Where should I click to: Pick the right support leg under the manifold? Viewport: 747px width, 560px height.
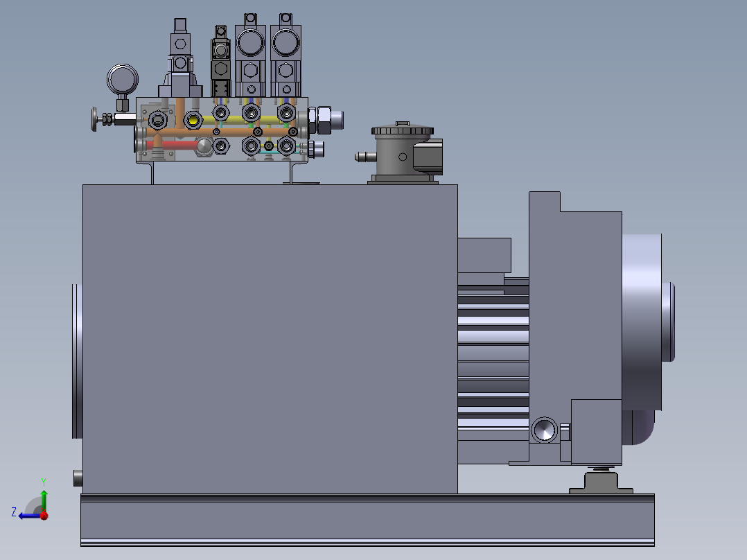click(291, 173)
